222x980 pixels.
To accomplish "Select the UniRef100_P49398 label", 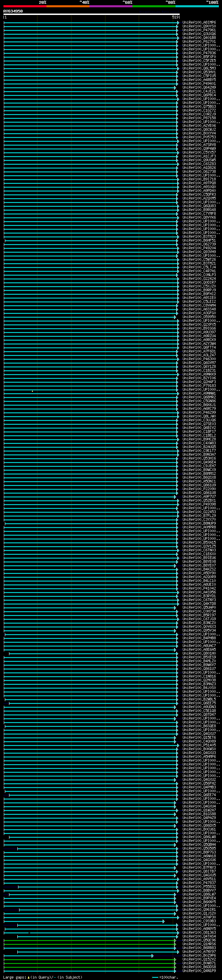I will click(199, 504).
